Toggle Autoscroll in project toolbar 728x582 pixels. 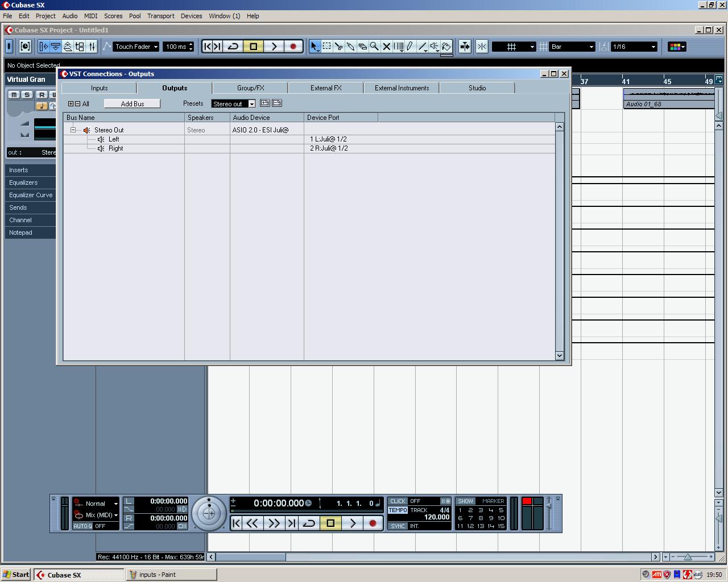pos(465,47)
